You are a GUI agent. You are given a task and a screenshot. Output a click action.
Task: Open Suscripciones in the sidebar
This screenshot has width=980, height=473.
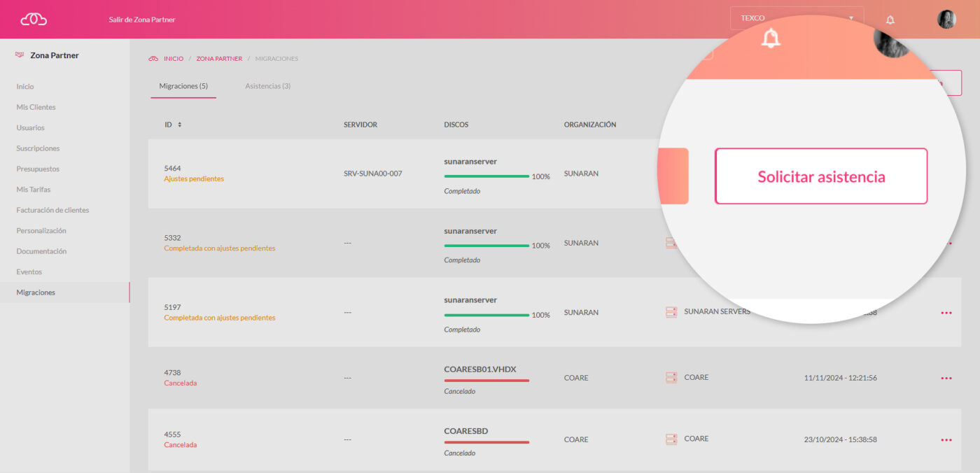[38, 148]
